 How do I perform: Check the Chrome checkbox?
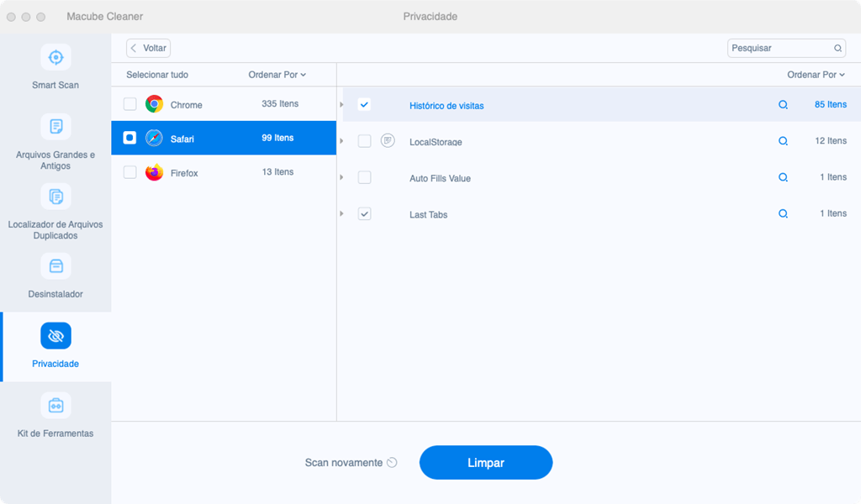coord(129,103)
